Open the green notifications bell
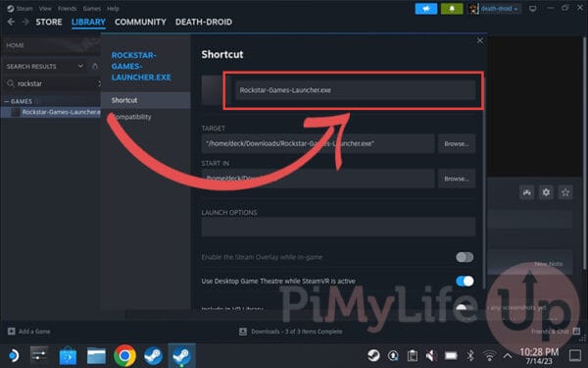This screenshot has height=368, width=588. coord(452,9)
